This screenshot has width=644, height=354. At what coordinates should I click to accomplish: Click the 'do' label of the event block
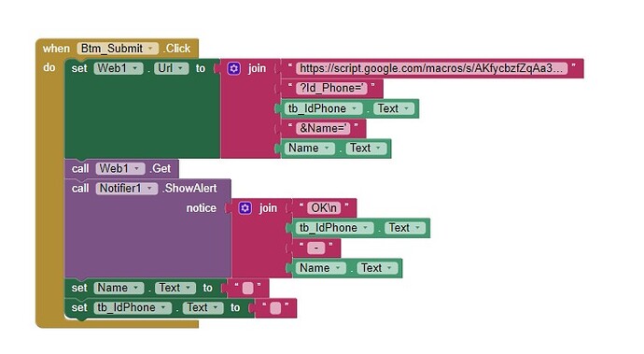[x=49, y=67]
